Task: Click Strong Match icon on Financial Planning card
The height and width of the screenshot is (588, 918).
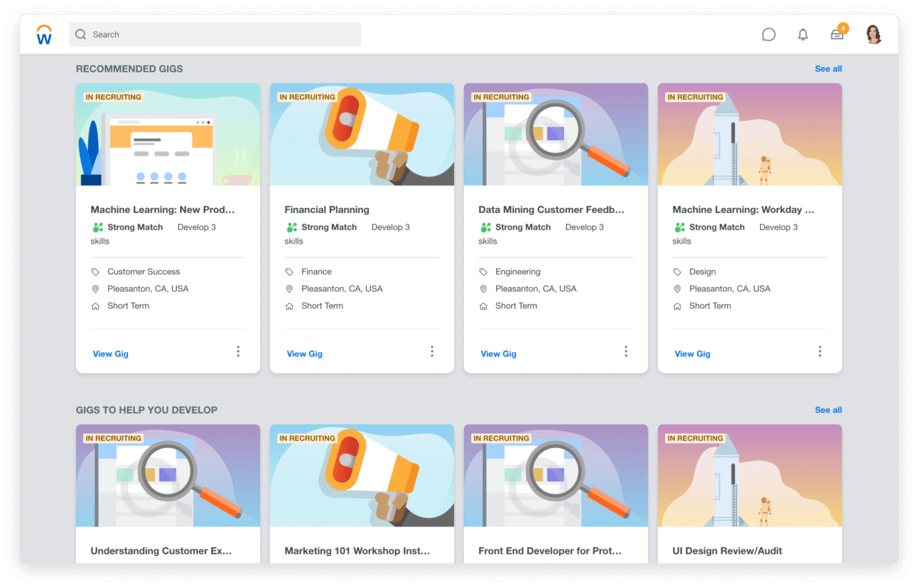Action: click(x=292, y=227)
